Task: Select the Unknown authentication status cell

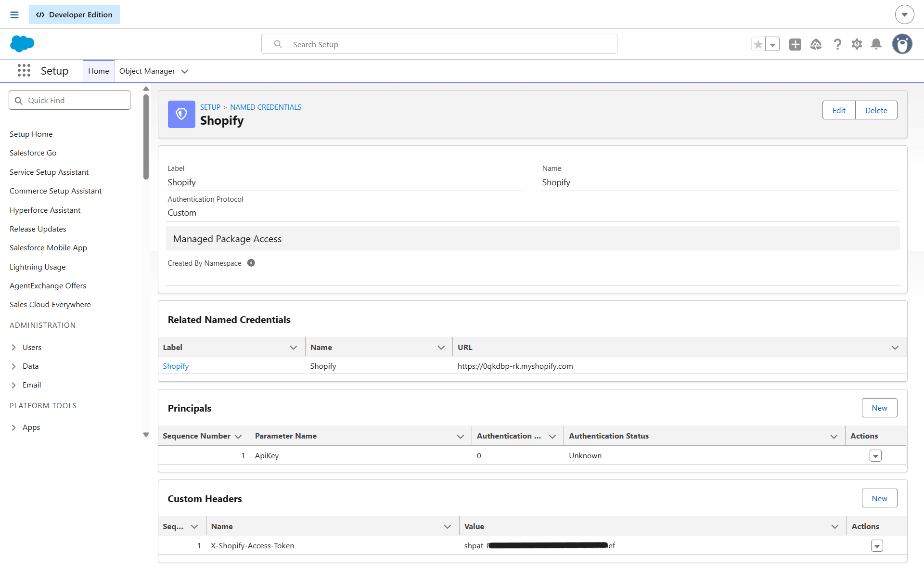Action: [x=585, y=455]
